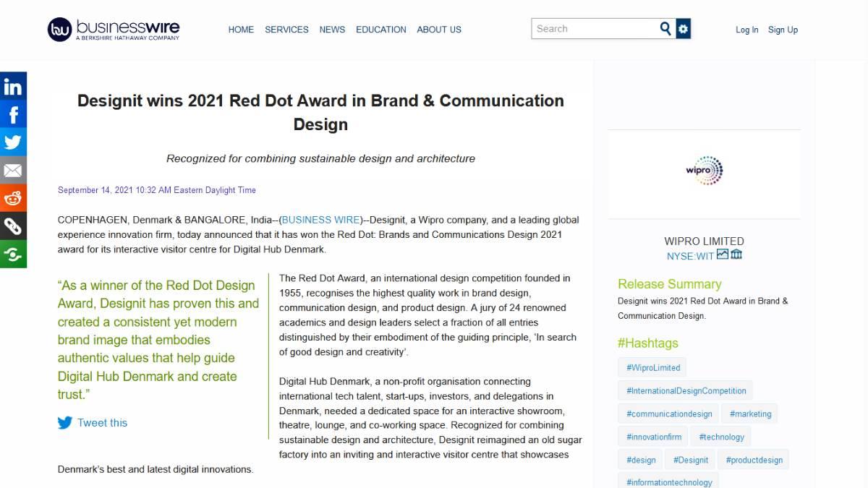Select the #Designit hashtag
This screenshot has width=868, height=488.
(691, 460)
